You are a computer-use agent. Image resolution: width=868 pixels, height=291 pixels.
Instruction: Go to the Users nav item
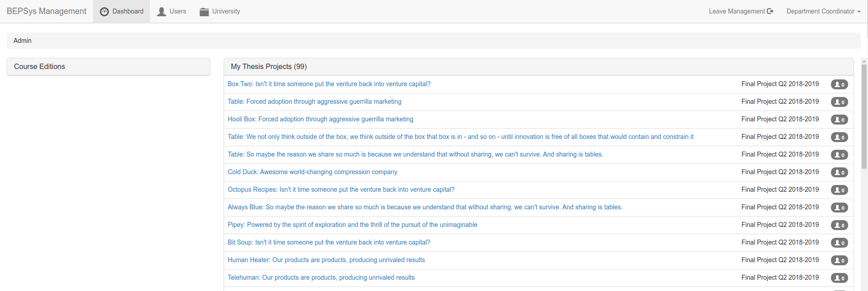pyautogui.click(x=171, y=11)
